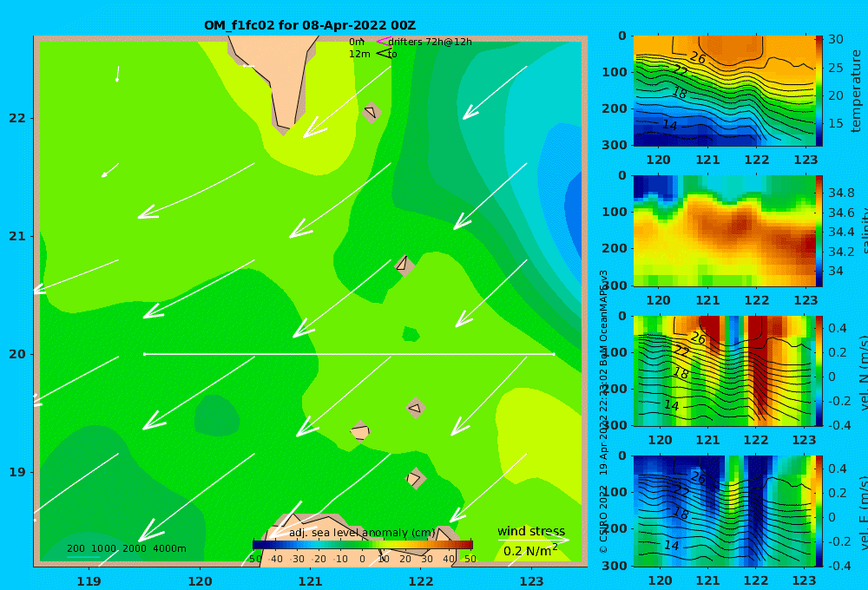This screenshot has width=868, height=590.
Task: Select the island marker near 19.3N 121.5E
Action: [360, 430]
